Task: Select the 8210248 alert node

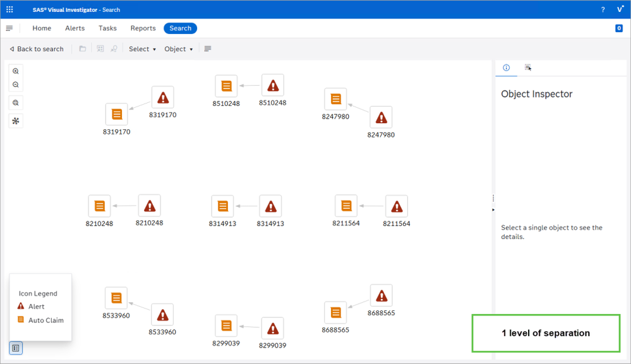Action: click(x=150, y=206)
